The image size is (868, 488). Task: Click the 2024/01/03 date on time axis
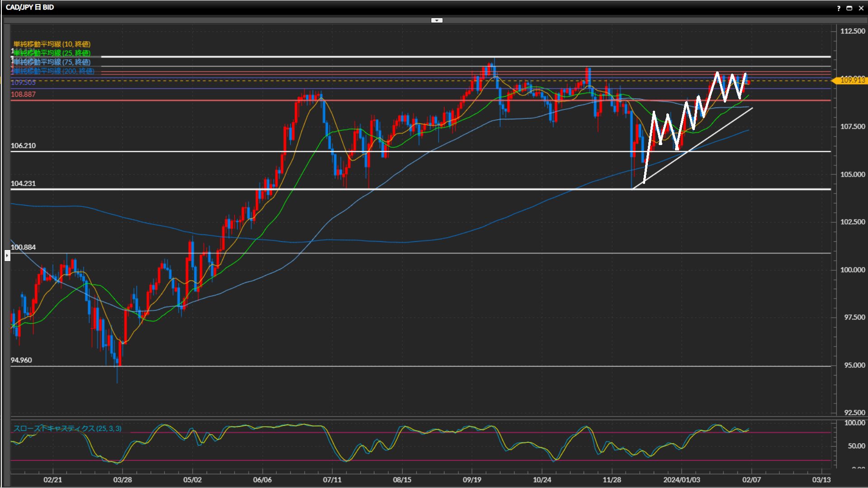681,480
